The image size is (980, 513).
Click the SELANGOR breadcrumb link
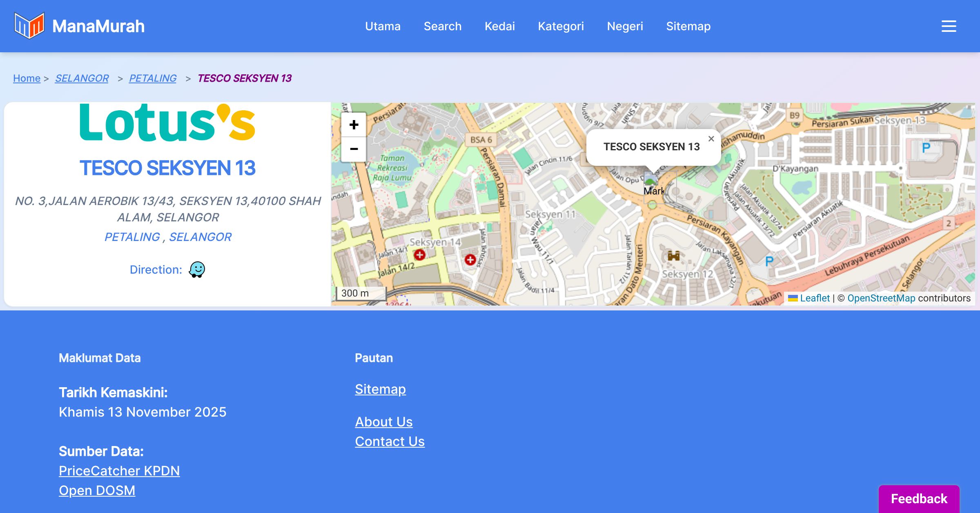[82, 78]
